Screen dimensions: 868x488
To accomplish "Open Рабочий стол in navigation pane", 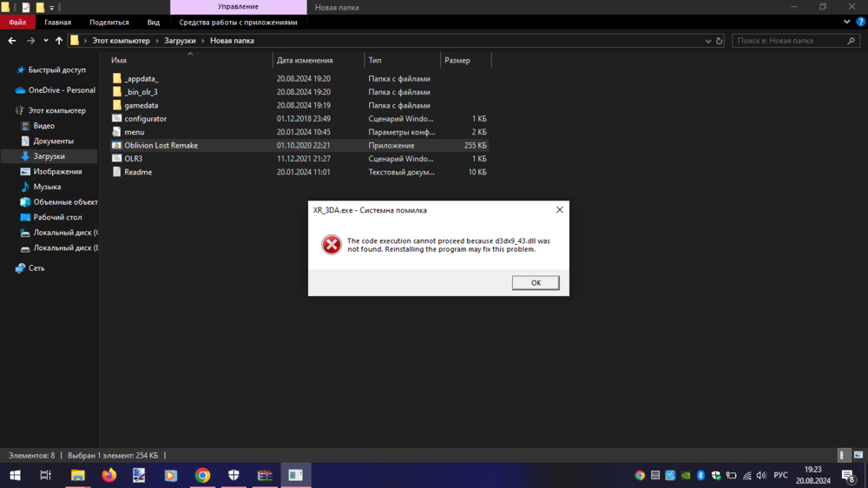I will [57, 217].
